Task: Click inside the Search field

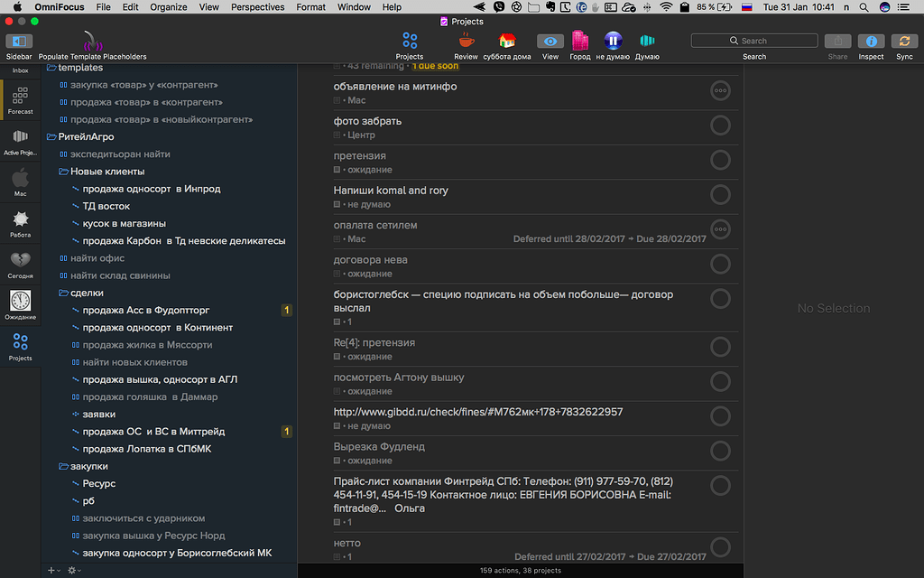Action: 754,40
